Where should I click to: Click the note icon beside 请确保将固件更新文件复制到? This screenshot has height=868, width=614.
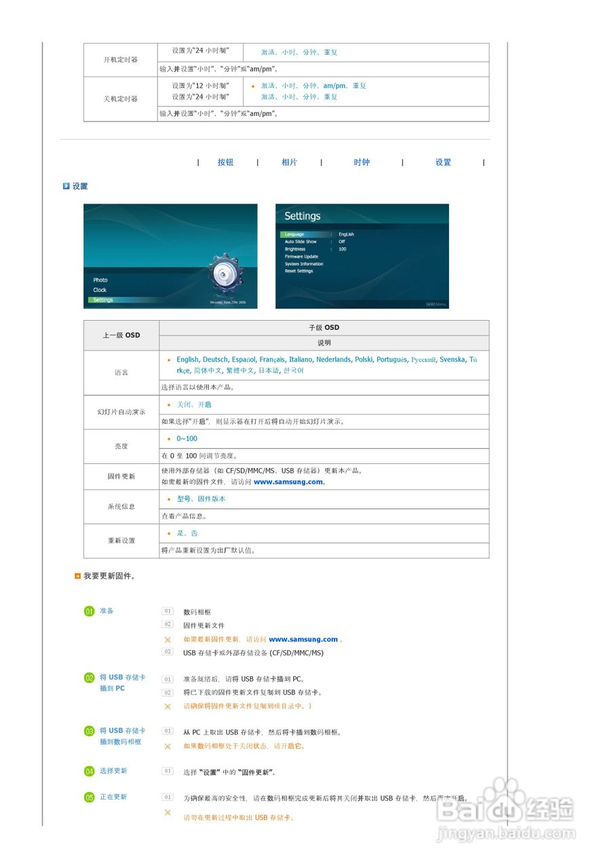pyautogui.click(x=168, y=706)
